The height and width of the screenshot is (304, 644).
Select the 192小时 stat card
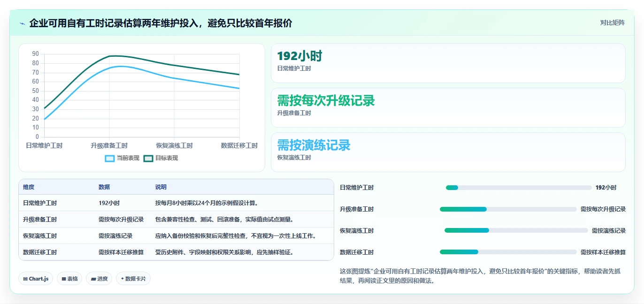[x=448, y=63]
